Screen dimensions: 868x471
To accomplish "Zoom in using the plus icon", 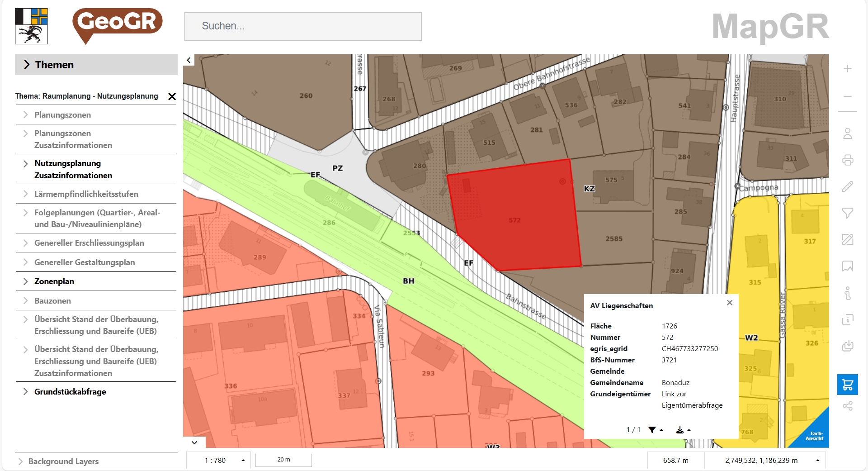I will point(848,69).
